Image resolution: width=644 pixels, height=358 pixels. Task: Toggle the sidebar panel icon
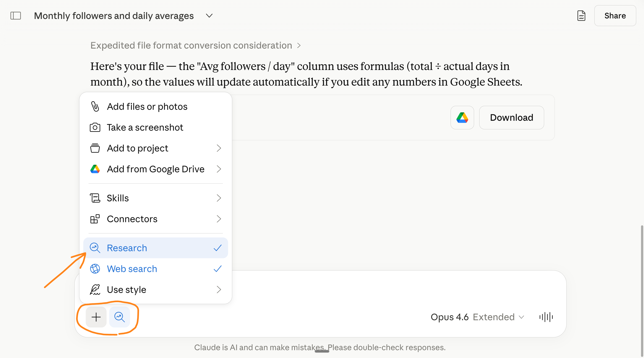coord(15,16)
